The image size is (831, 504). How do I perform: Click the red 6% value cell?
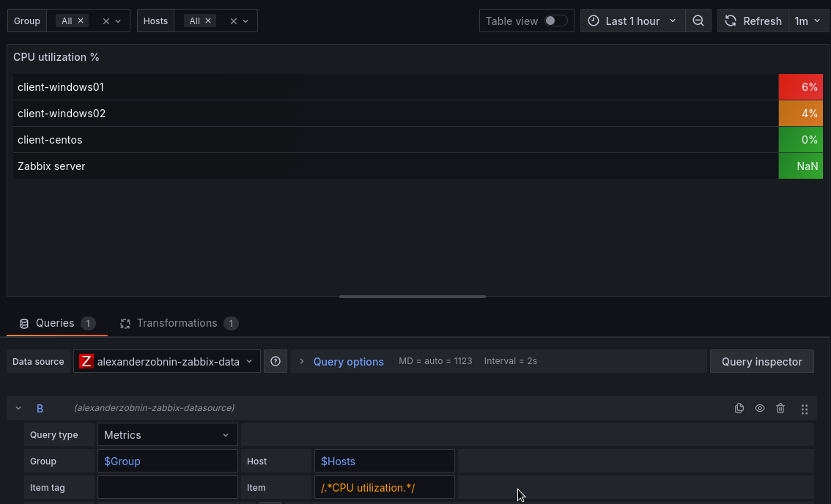click(x=801, y=87)
